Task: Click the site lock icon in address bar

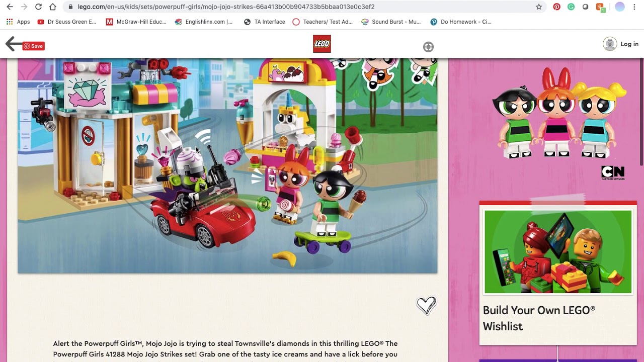Action: 70,7
